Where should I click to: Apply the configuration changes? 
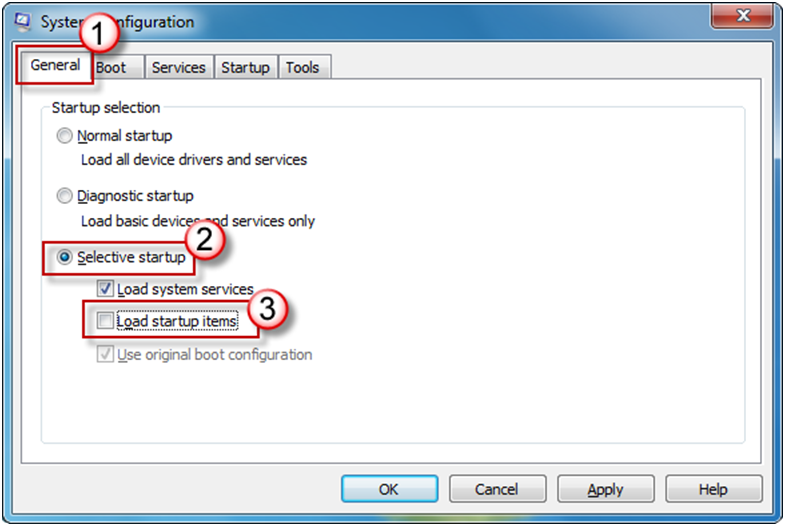click(605, 489)
